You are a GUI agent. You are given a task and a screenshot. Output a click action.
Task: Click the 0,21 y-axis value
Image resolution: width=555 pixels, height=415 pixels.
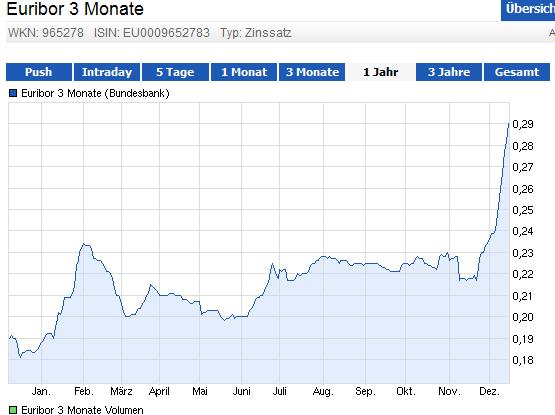pyautogui.click(x=523, y=296)
